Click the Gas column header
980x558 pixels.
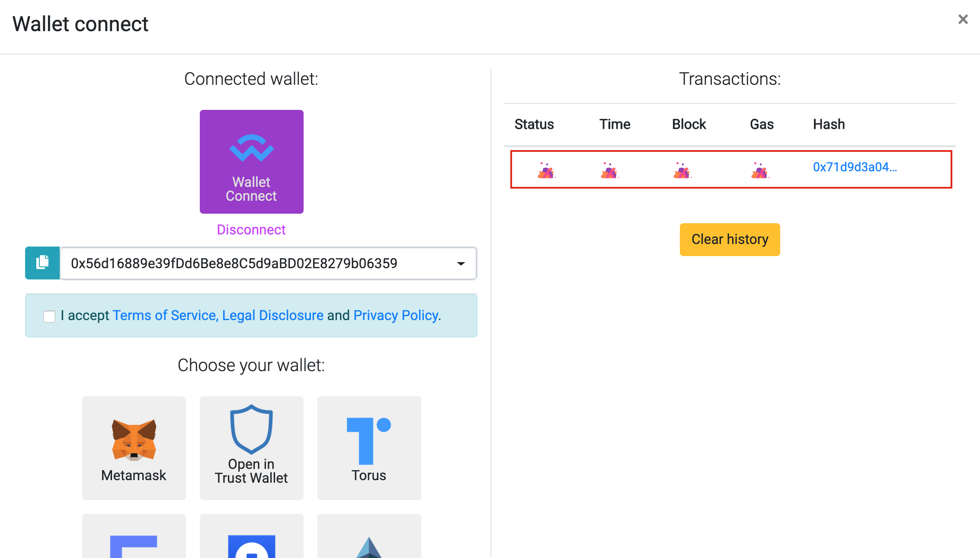[x=762, y=124]
